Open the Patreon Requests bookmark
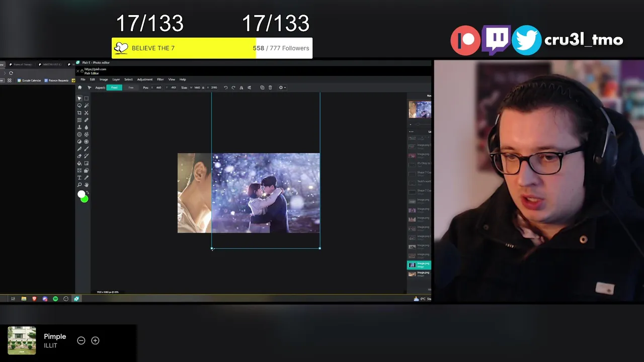Screen dimensions: 644x362 pyautogui.click(x=56, y=80)
